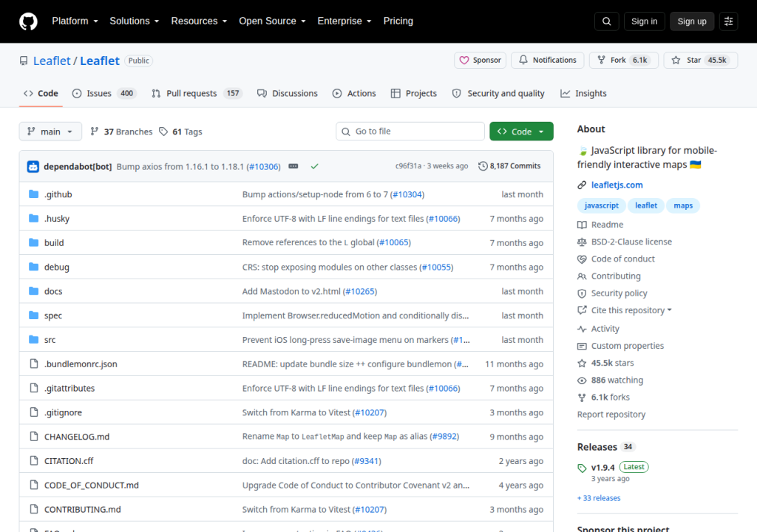View the 37 Branches list
Viewport: 757px width, 532px height.
coord(121,132)
